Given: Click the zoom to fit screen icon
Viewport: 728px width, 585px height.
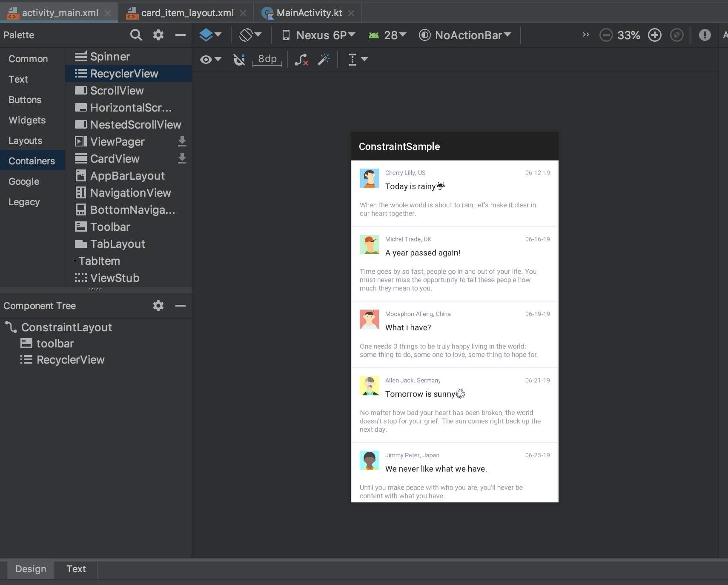Looking at the screenshot, I should pyautogui.click(x=676, y=35).
